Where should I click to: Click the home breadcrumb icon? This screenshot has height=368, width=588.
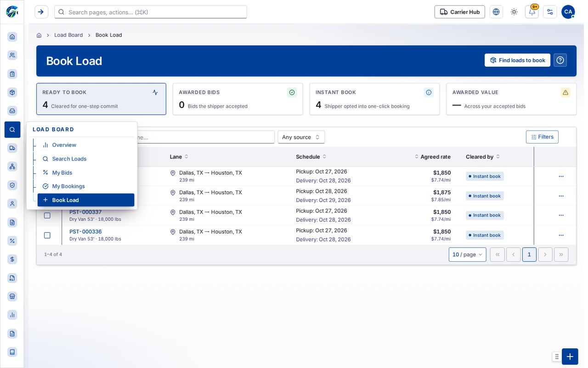[39, 35]
